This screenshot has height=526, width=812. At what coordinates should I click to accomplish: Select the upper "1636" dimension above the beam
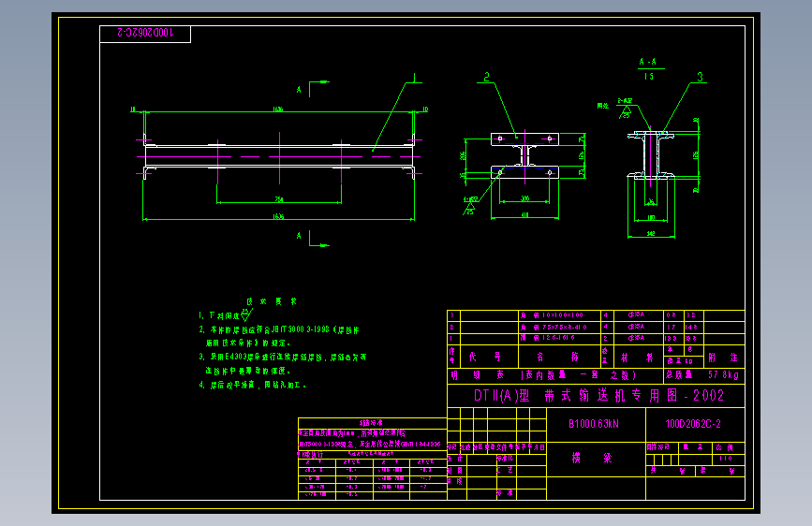[278, 110]
